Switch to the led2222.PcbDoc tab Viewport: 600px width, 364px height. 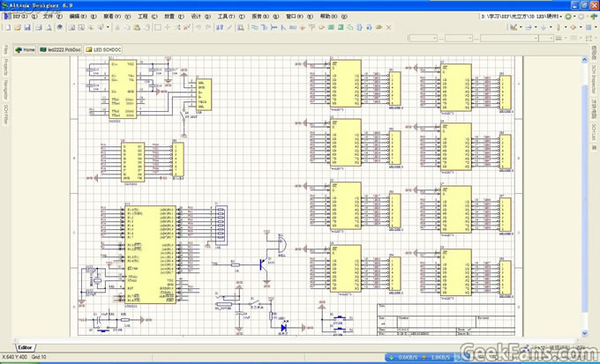point(60,49)
